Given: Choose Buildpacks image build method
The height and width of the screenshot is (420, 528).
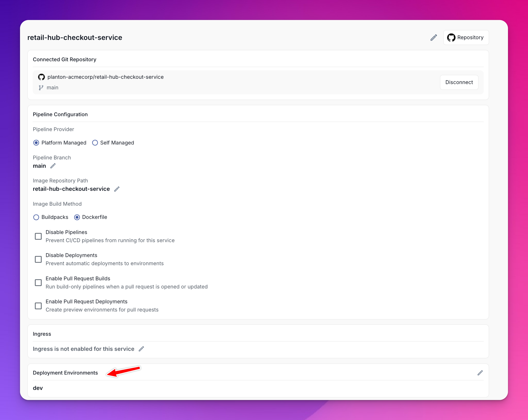Looking at the screenshot, I should tap(36, 217).
